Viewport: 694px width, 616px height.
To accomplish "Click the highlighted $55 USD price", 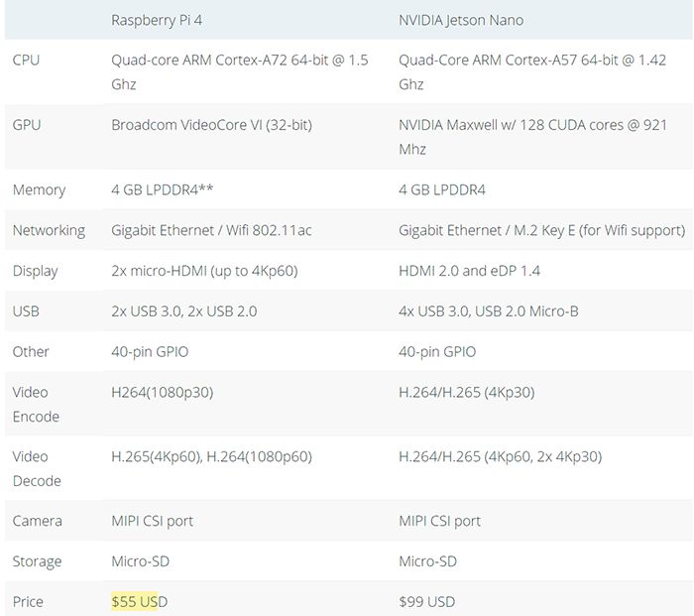I will [x=139, y=602].
